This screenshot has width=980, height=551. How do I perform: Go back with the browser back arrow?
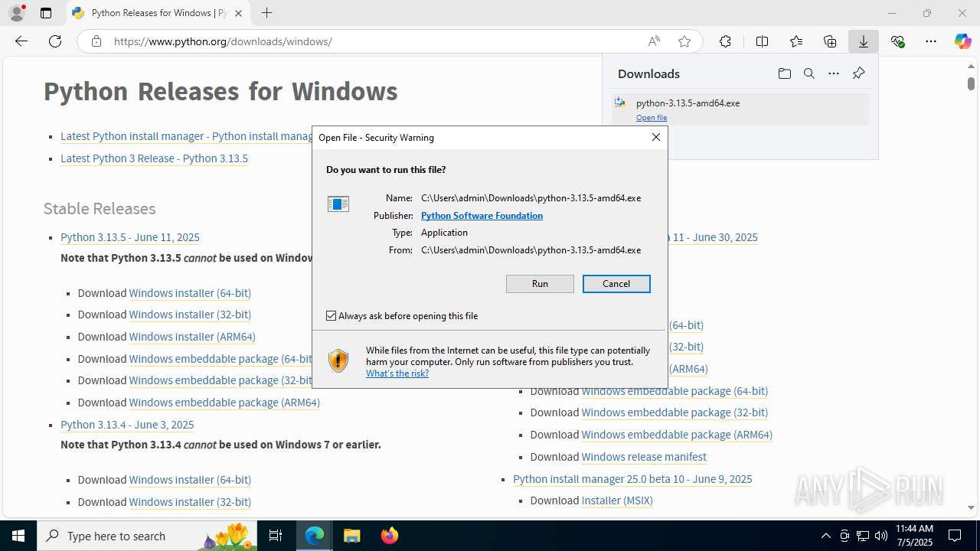pos(21,41)
